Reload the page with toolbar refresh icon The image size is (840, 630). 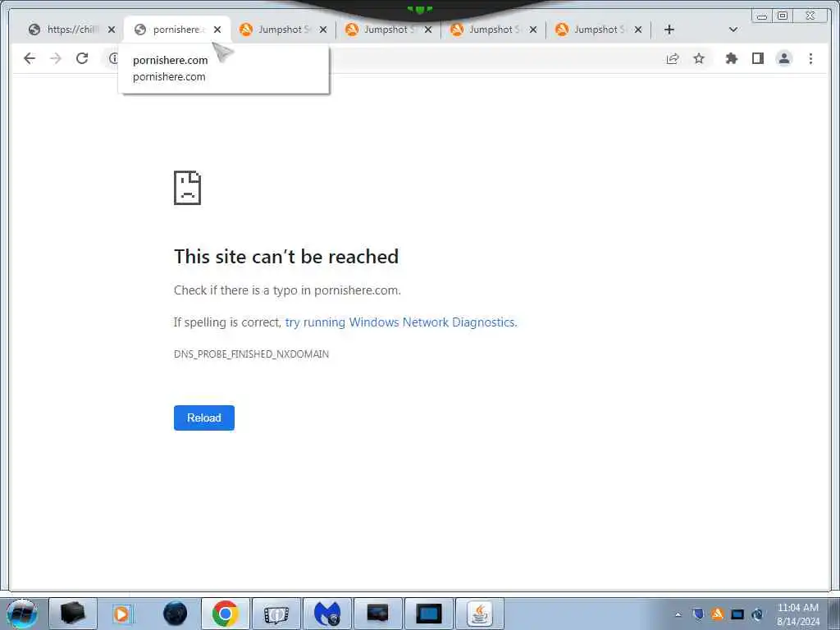point(82,58)
